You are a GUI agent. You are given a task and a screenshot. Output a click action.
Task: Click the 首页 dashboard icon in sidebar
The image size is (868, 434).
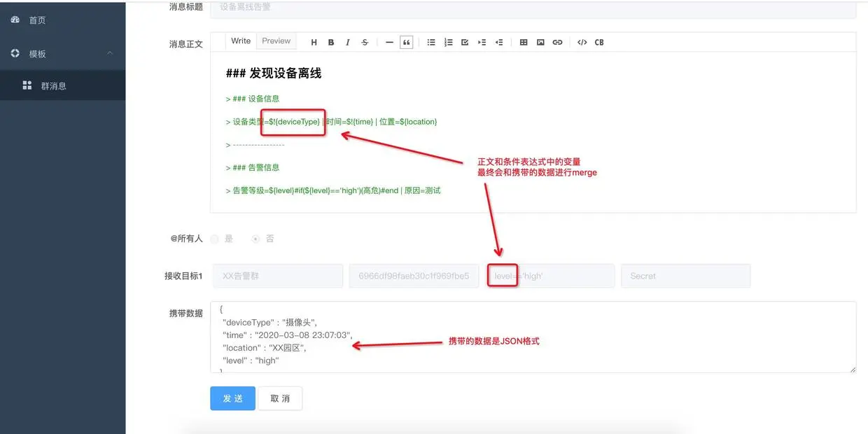(x=15, y=20)
